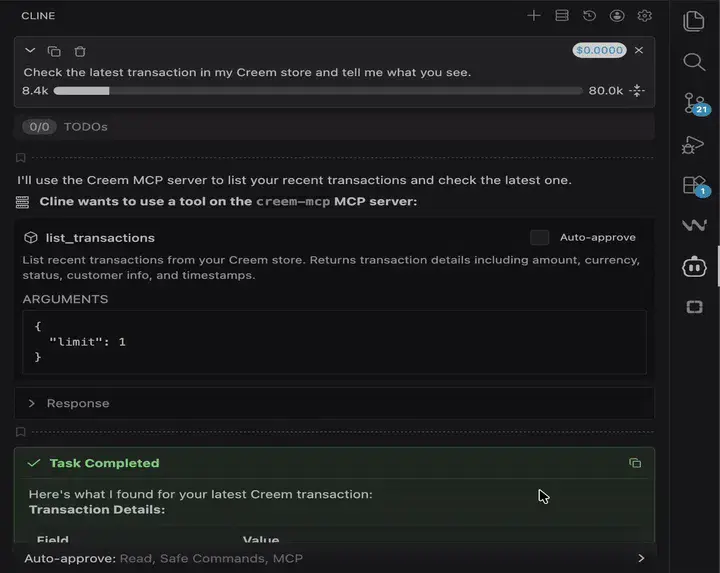Copy the task prompt text
Screen dimensions: 720x573
54,51
